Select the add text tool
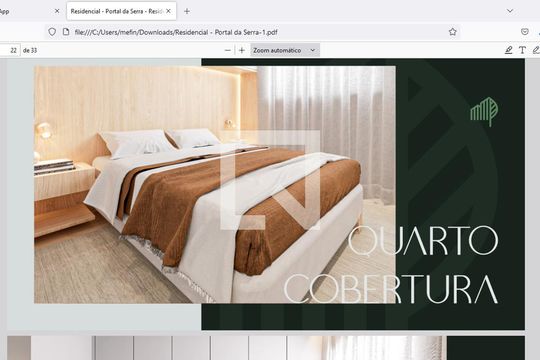 (x=522, y=50)
